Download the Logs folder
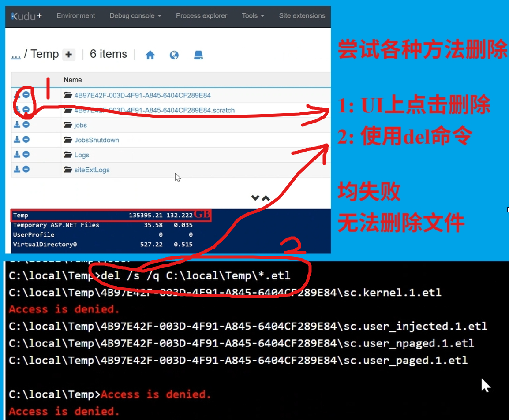 point(17,155)
